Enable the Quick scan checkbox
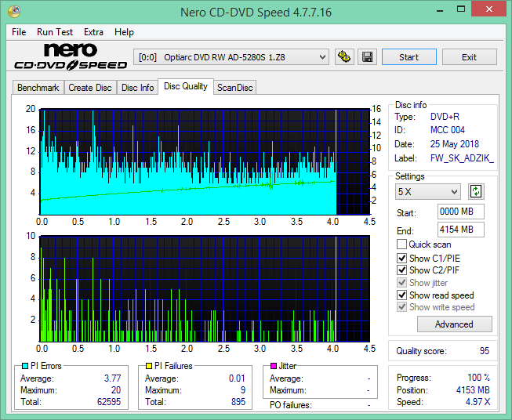 401,244
